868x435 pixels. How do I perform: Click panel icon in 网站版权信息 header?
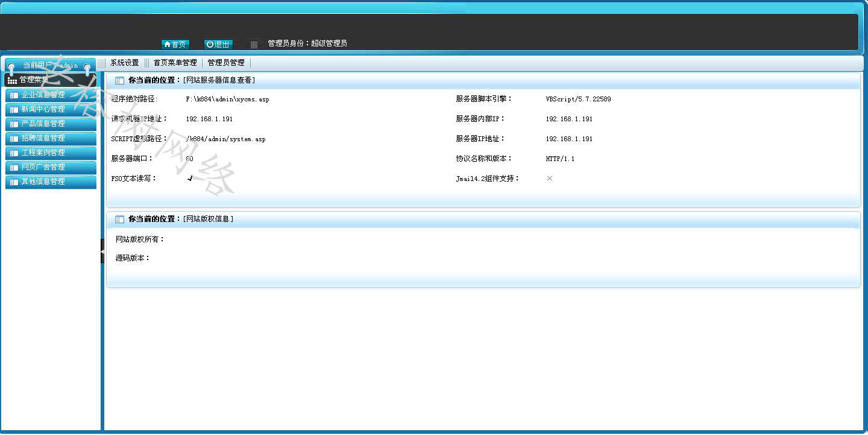[119, 220]
